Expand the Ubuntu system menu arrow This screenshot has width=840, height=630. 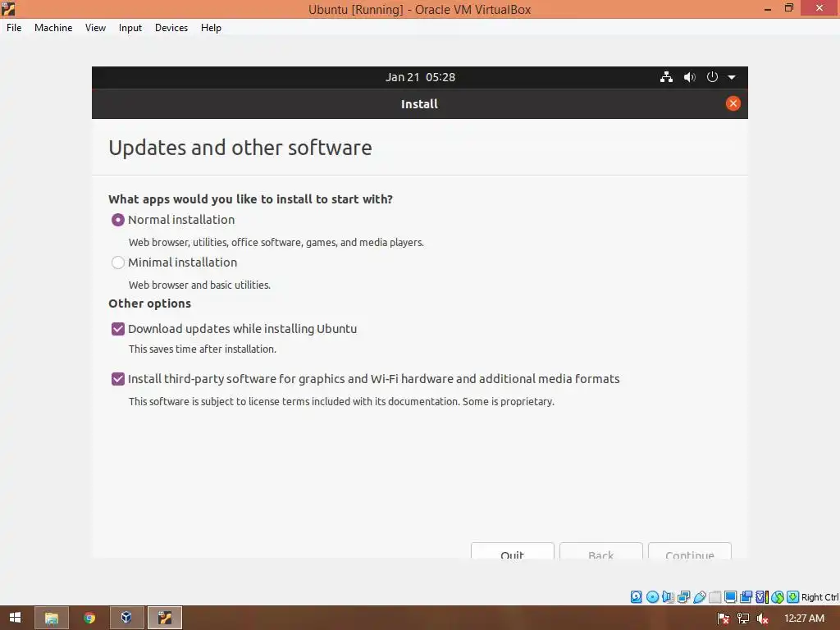click(x=732, y=77)
